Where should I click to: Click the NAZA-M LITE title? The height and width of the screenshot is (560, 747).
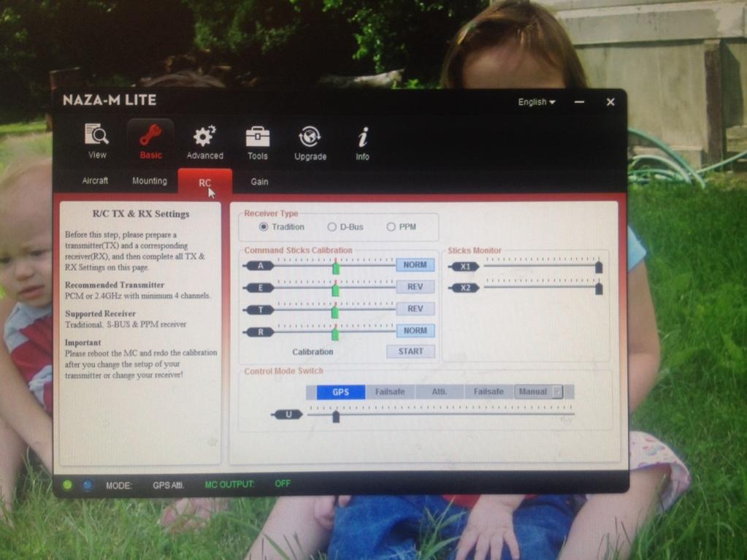[110, 100]
